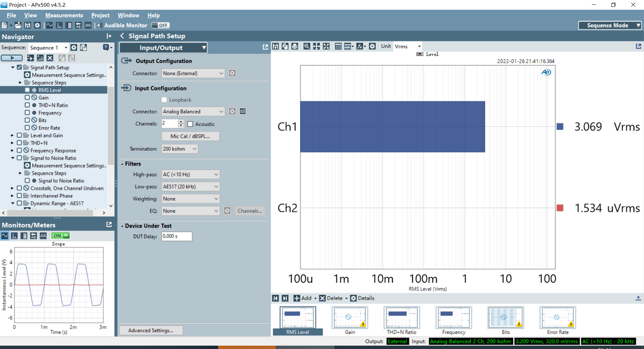Image resolution: width=644 pixels, height=349 pixels.
Task: Open FFT monitor from the top main toolbar
Action: click(x=59, y=25)
